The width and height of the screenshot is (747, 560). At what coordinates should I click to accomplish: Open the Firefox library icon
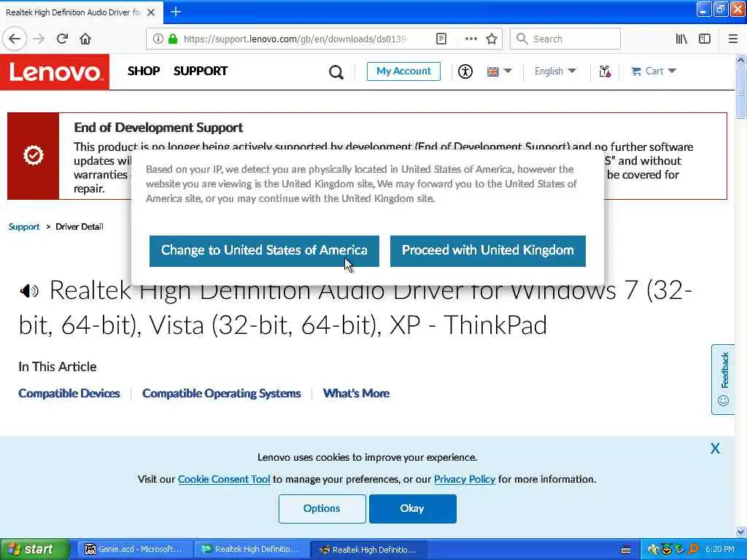tap(681, 39)
